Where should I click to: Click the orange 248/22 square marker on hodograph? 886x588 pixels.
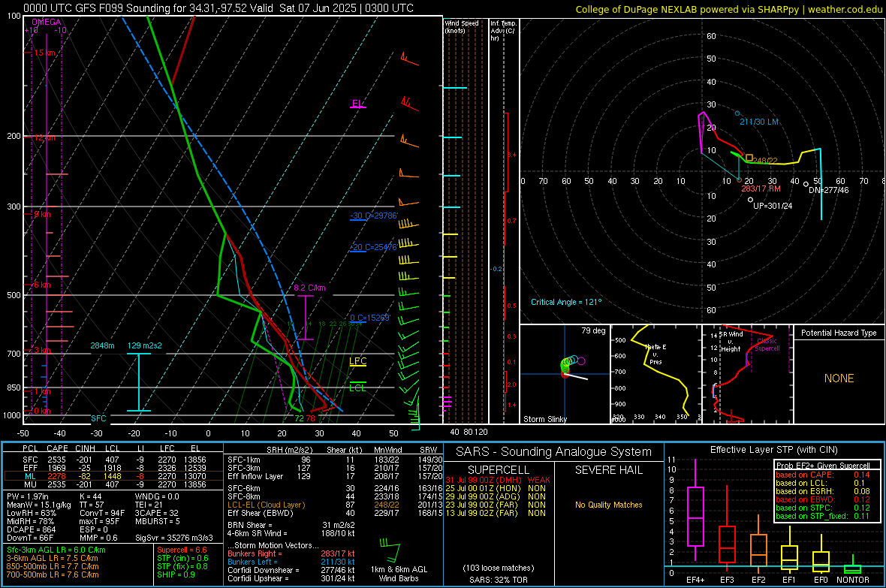pos(749,158)
